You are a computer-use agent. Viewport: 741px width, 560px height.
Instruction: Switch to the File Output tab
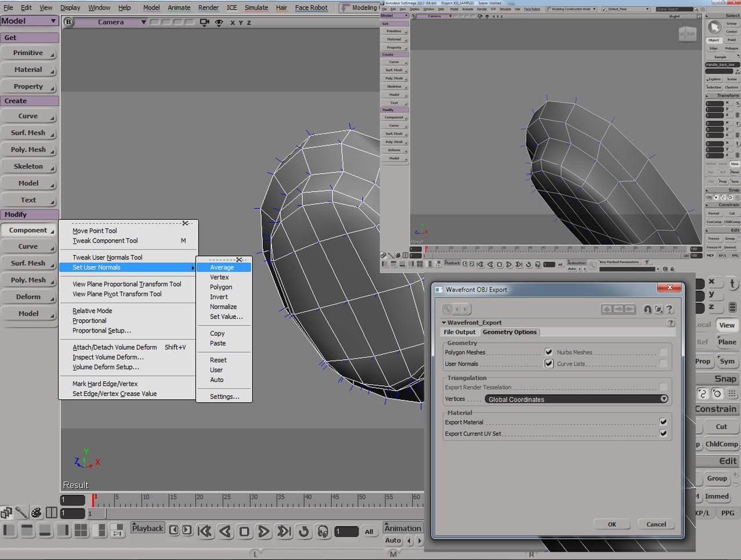click(460, 332)
